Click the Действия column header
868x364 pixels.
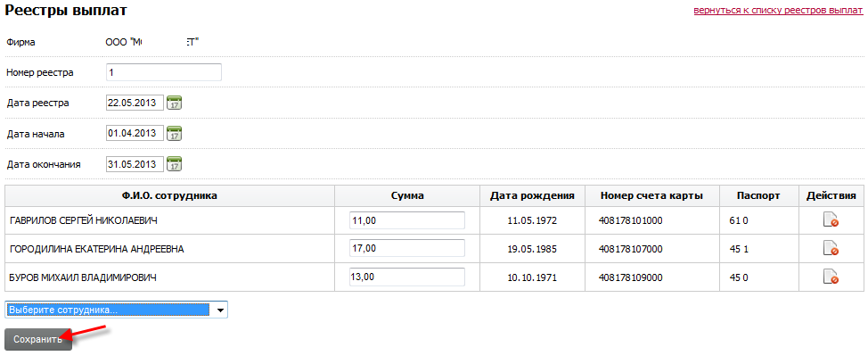point(831,195)
